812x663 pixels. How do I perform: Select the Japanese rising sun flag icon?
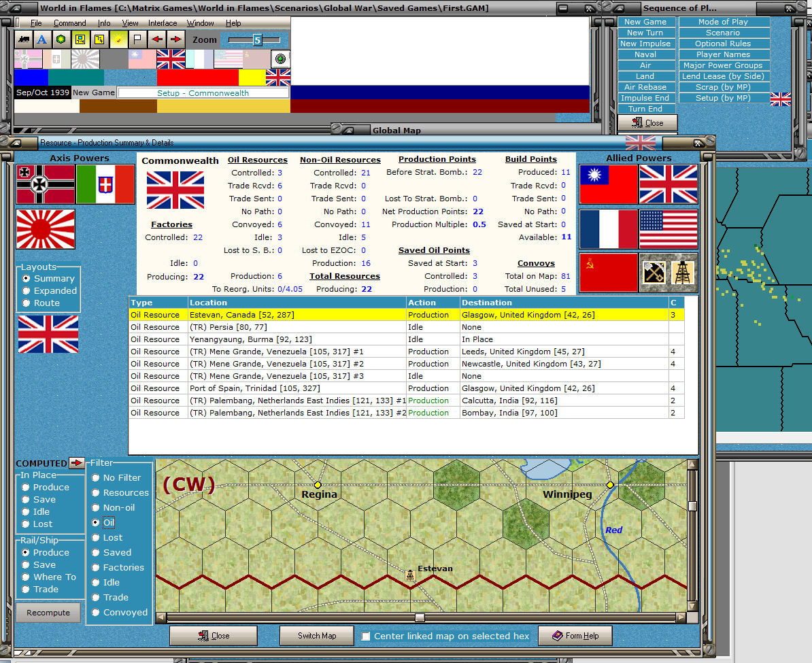click(x=46, y=229)
